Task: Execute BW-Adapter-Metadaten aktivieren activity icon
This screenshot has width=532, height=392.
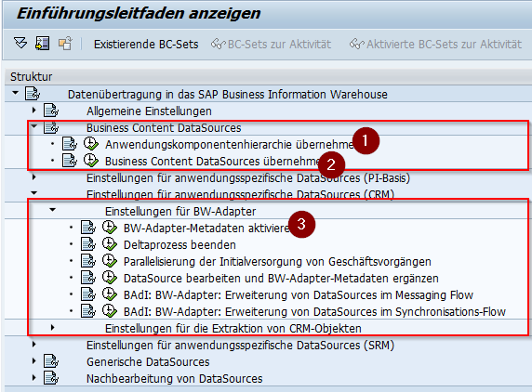Action: pos(110,227)
